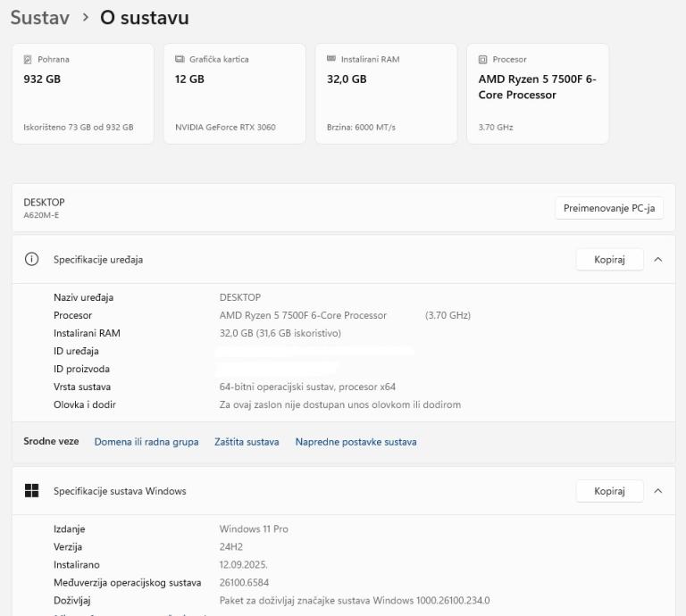The height and width of the screenshot is (616, 686).
Task: Copy device specifications with Kopiraj
Action: 609,260
